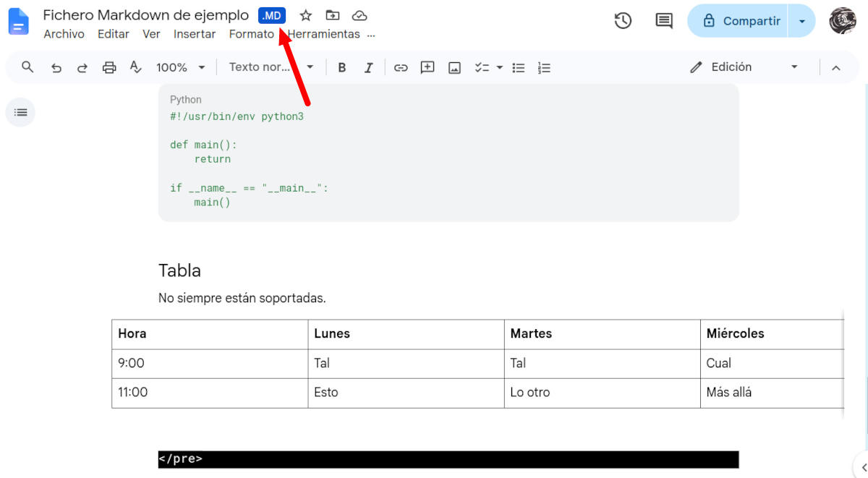This screenshot has height=478, width=868.
Task: Click the 11:00 table cell
Action: point(210,393)
